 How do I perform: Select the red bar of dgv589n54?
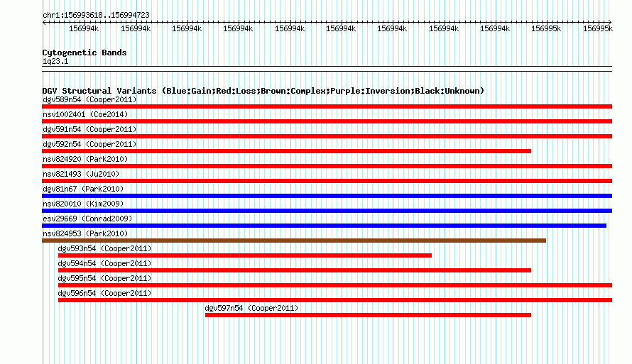coord(327,106)
